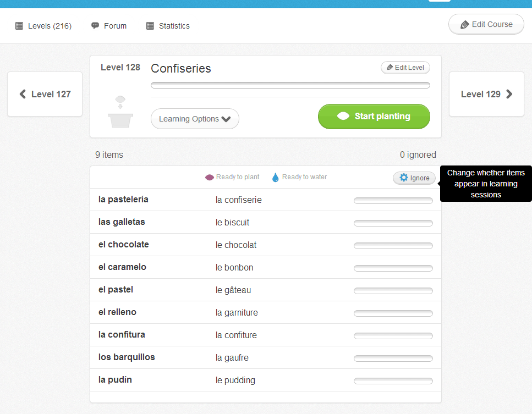Open the Forum tab
The width and height of the screenshot is (532, 414).
[115, 26]
